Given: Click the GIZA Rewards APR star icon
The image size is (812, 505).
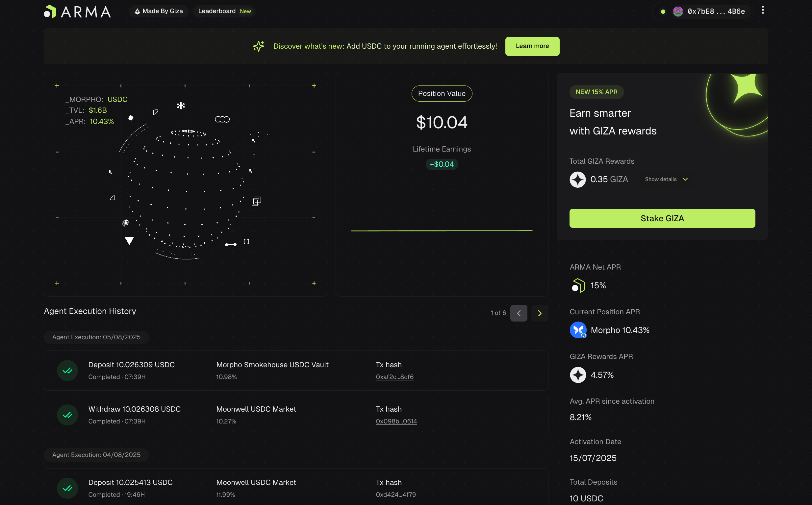Looking at the screenshot, I should pos(578,375).
